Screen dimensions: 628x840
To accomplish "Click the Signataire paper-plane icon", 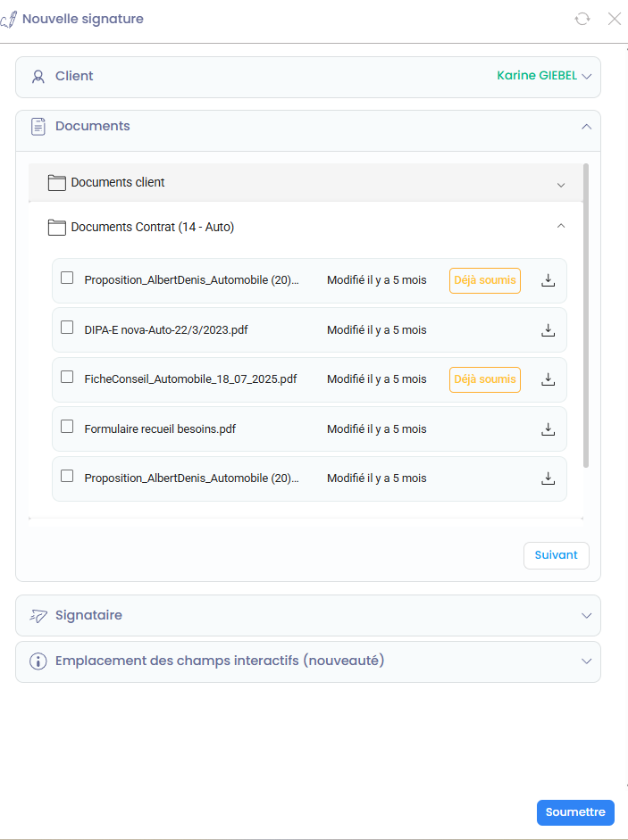I will coord(38,616).
